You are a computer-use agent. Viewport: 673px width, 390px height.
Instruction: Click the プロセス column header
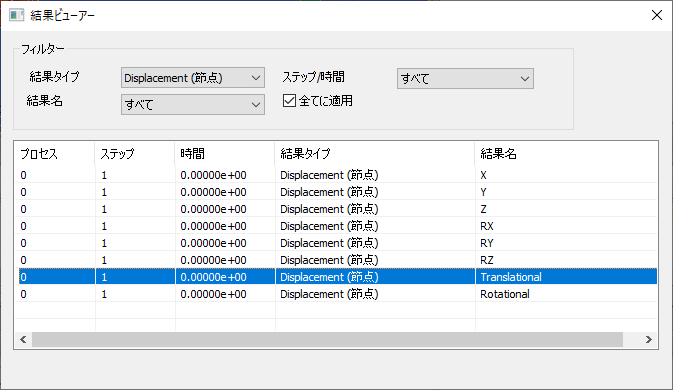pyautogui.click(x=55, y=154)
